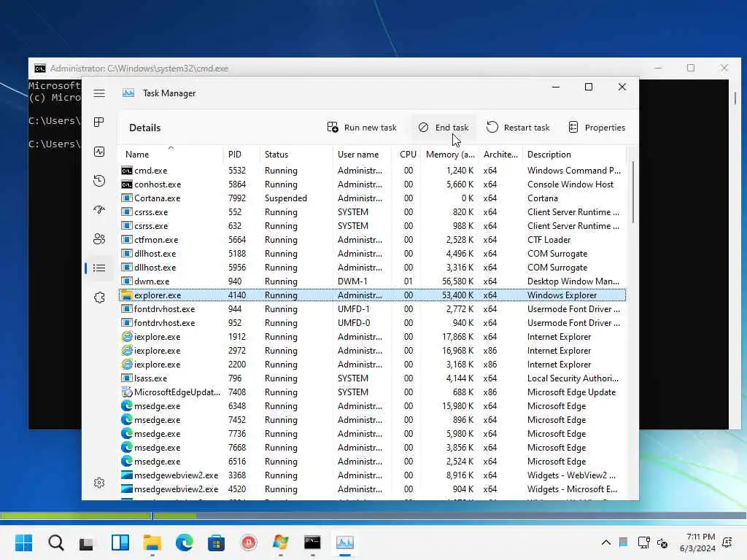The image size is (747, 560).
Task: Open the Users page icon
Action: (99, 239)
